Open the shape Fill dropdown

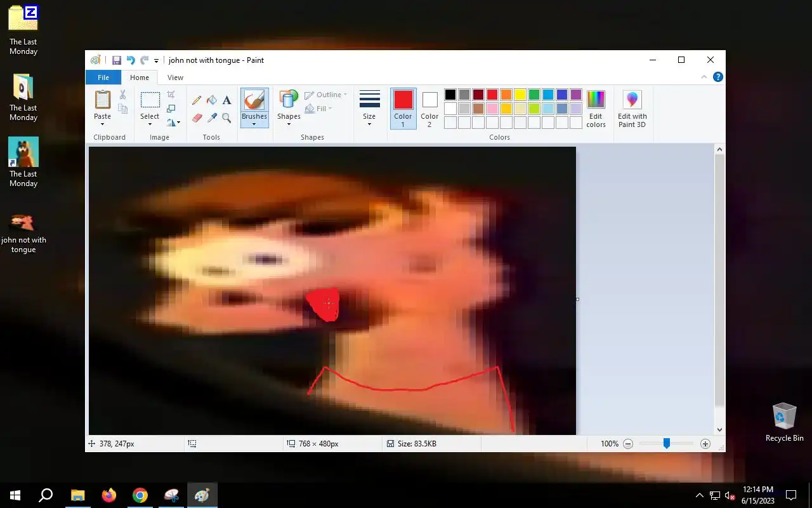click(318, 109)
